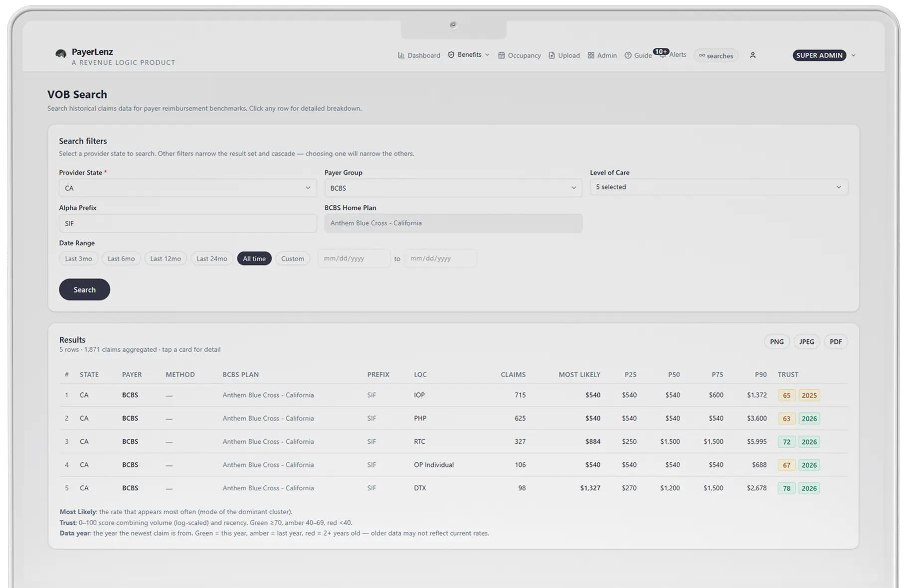Screen dimensions: 906x588
Task: Click the trust score 65 badge
Action: 786,395
